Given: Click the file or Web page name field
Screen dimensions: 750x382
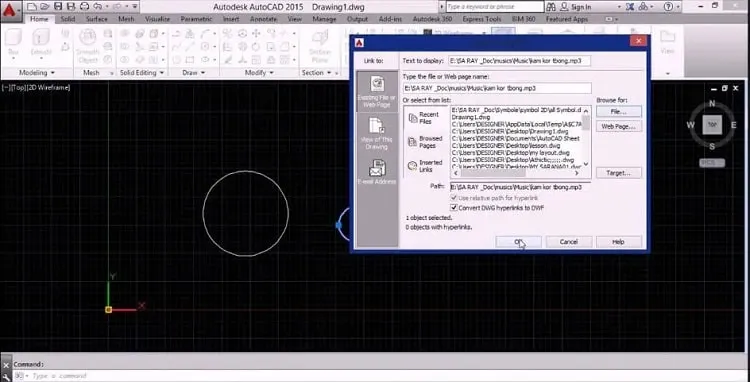Looking at the screenshot, I should [497, 88].
